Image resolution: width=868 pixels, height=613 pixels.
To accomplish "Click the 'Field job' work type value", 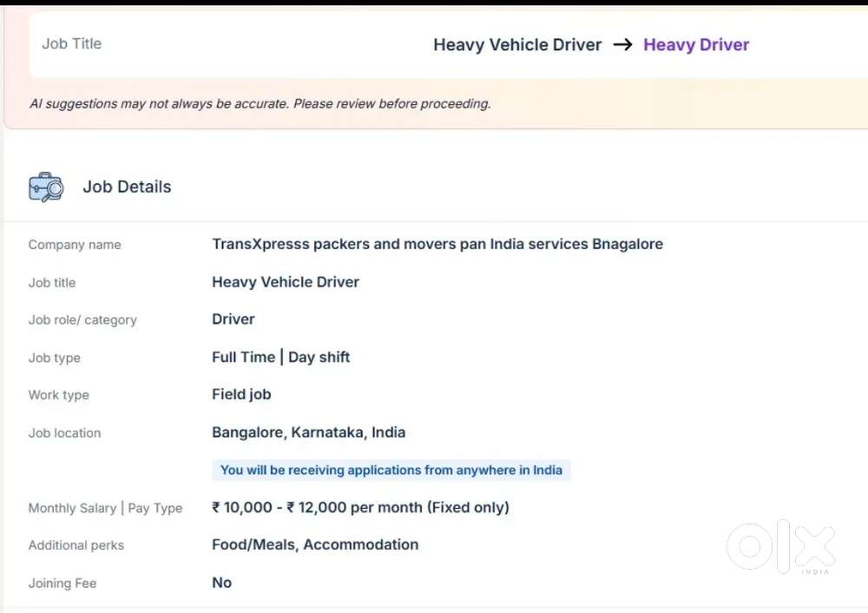I will click(x=241, y=394).
